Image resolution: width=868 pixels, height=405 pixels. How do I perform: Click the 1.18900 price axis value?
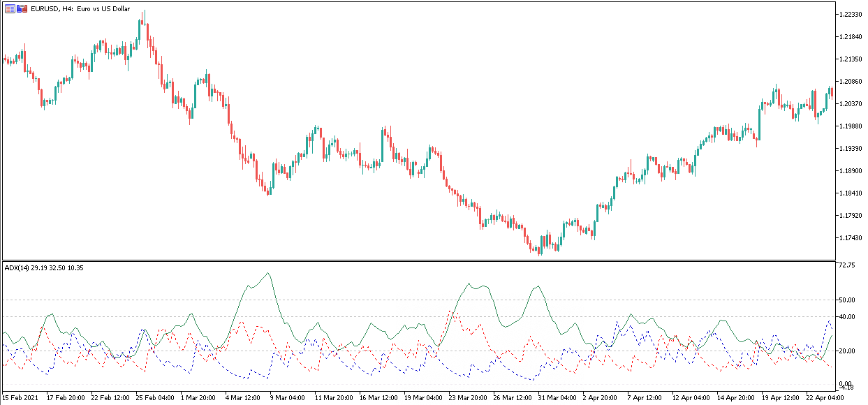click(x=851, y=170)
